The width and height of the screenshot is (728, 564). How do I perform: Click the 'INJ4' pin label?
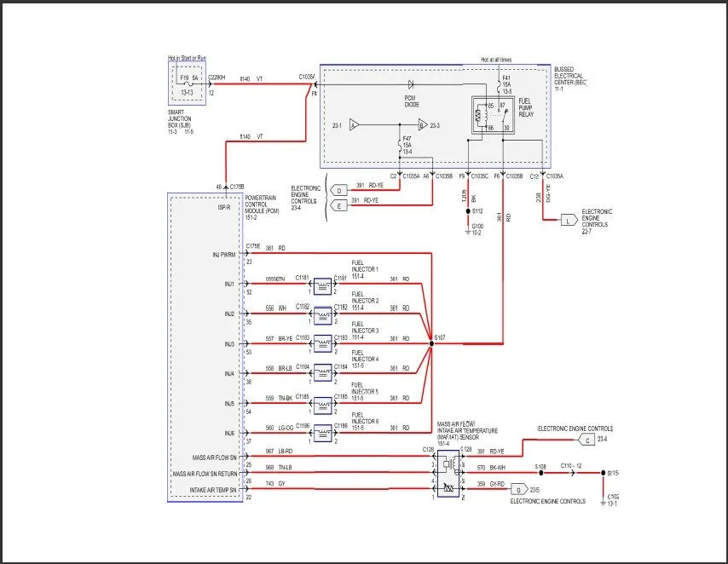[229, 374]
